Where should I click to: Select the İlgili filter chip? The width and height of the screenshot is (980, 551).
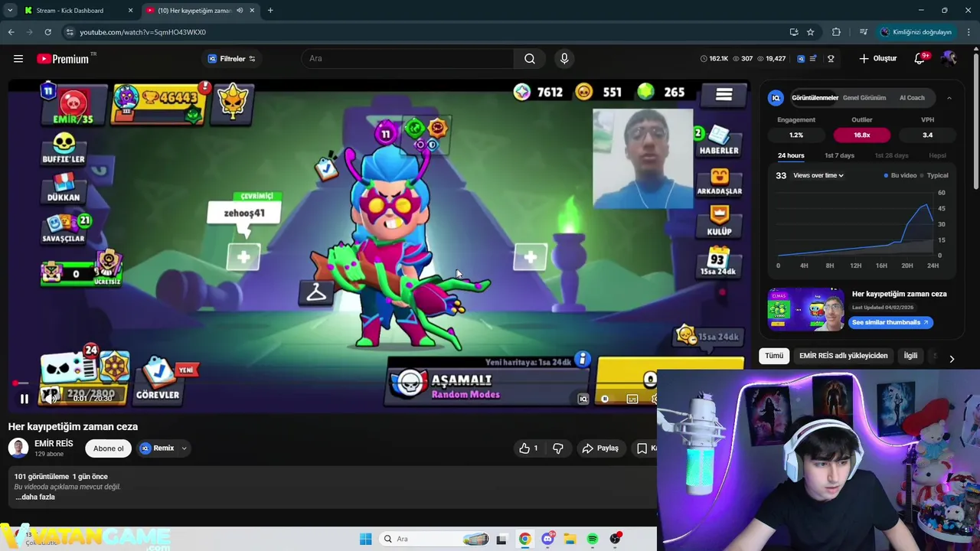click(910, 355)
